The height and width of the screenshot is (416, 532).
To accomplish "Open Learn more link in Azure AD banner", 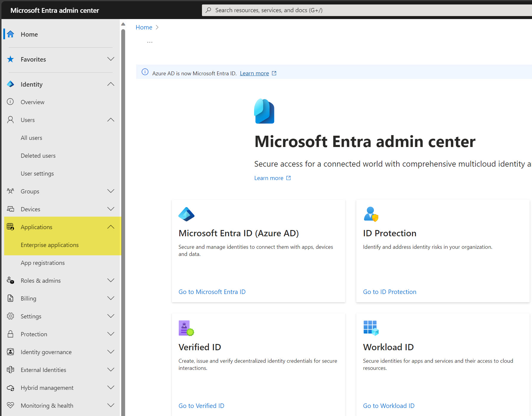I will point(254,73).
